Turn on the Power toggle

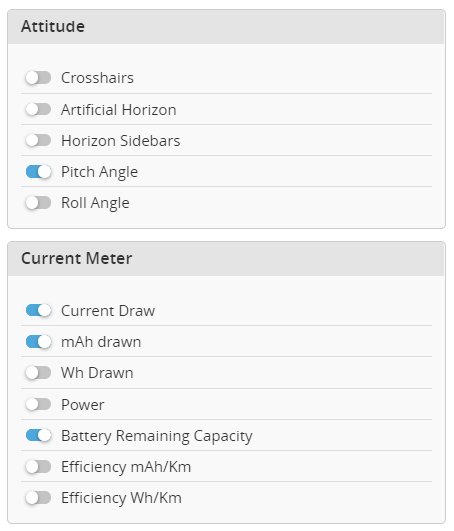click(x=38, y=404)
